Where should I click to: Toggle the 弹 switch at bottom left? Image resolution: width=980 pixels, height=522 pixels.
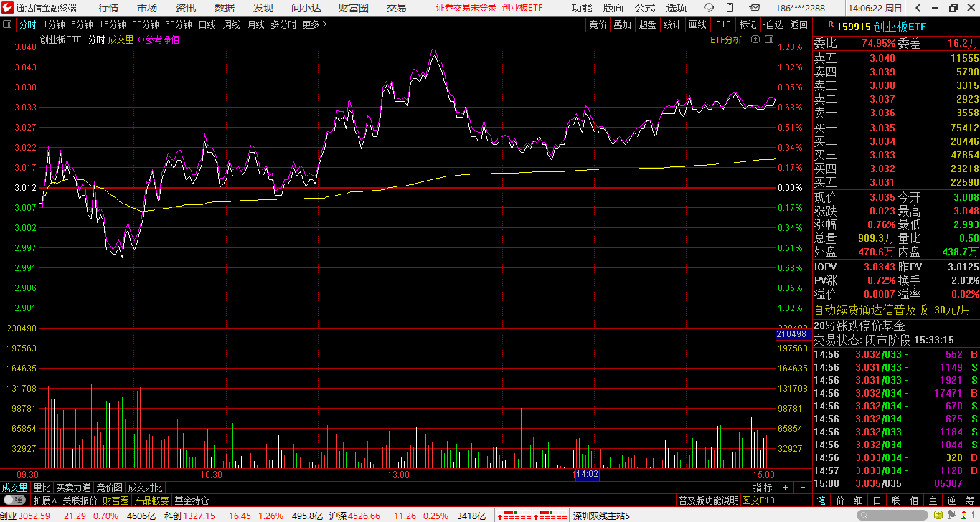[x=14, y=500]
